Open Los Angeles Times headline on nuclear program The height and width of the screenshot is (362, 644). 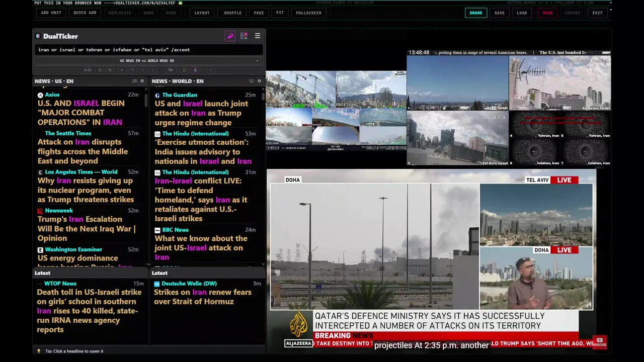[x=86, y=190]
